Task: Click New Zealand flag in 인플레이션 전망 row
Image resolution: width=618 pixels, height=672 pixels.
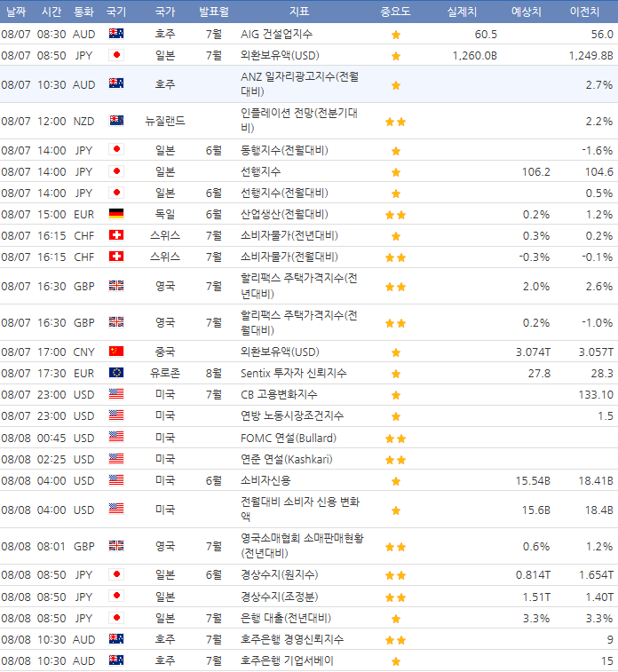Action: point(116,121)
